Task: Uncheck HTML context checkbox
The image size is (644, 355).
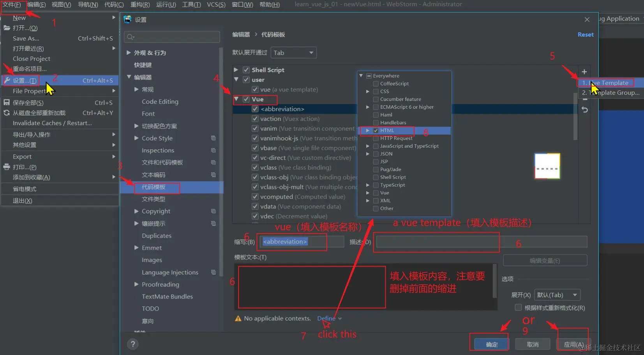Action: (x=376, y=131)
